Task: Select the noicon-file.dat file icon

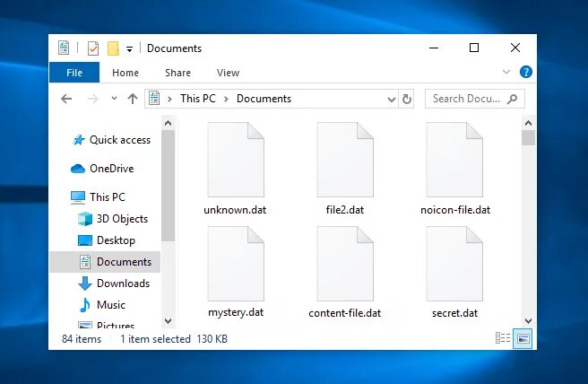Action: coord(454,160)
